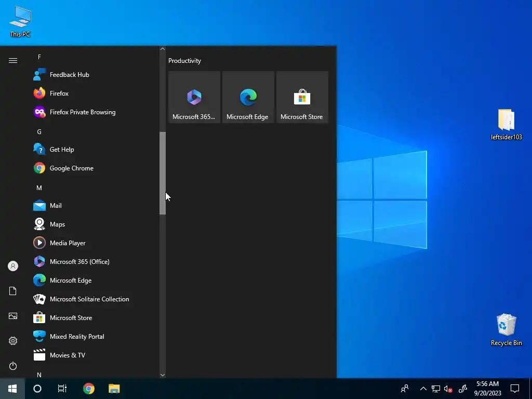
Task: Click the Microsoft Store tile under Productivity
Action: (x=302, y=97)
